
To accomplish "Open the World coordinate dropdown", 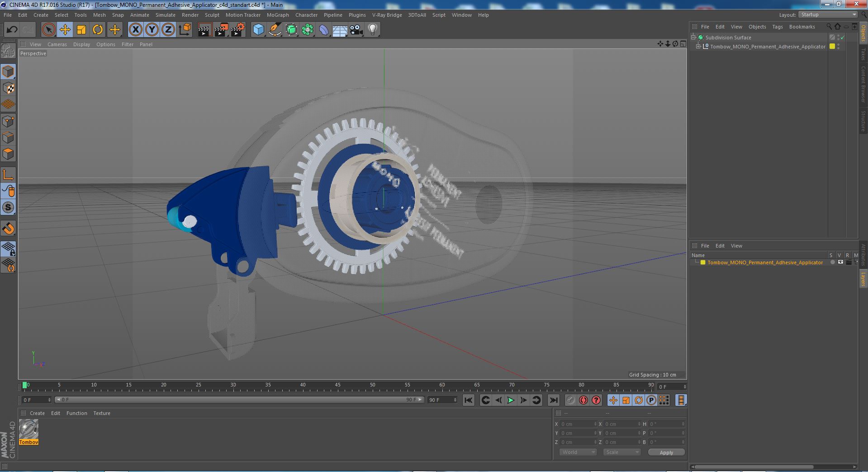I will pyautogui.click(x=578, y=452).
